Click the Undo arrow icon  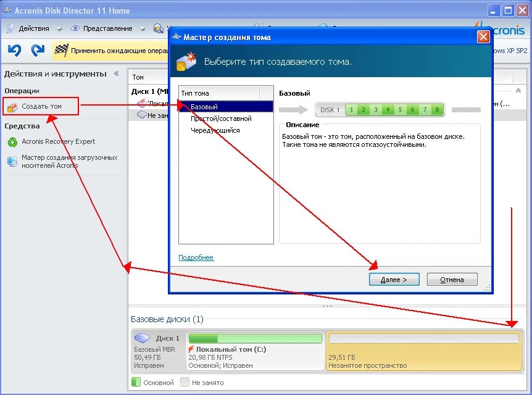point(14,50)
